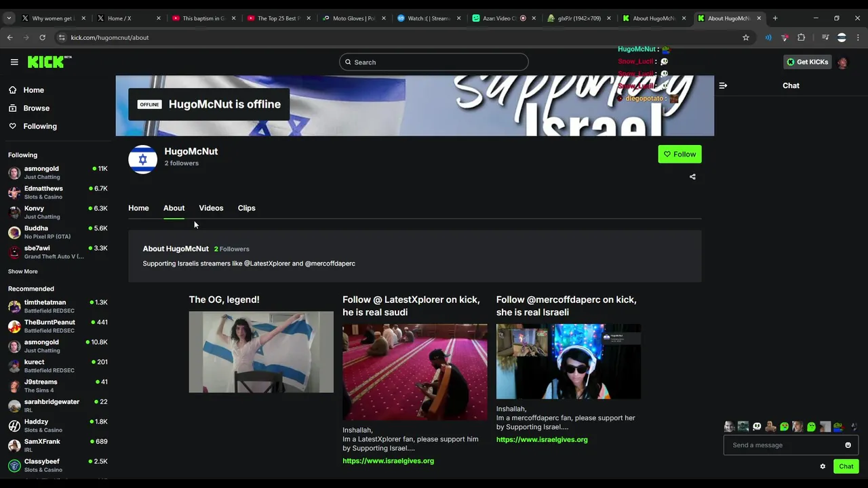
Task: Open the LatestXplorer mosque image
Action: pos(414,372)
